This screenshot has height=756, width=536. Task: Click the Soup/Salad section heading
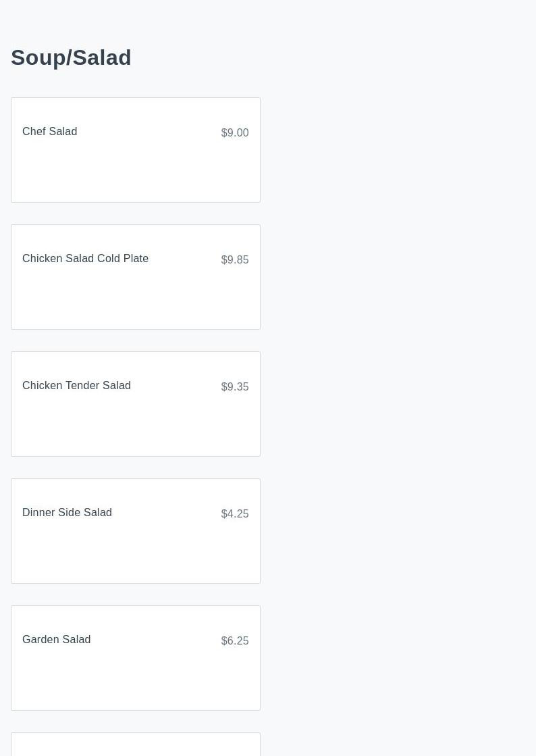[71, 58]
